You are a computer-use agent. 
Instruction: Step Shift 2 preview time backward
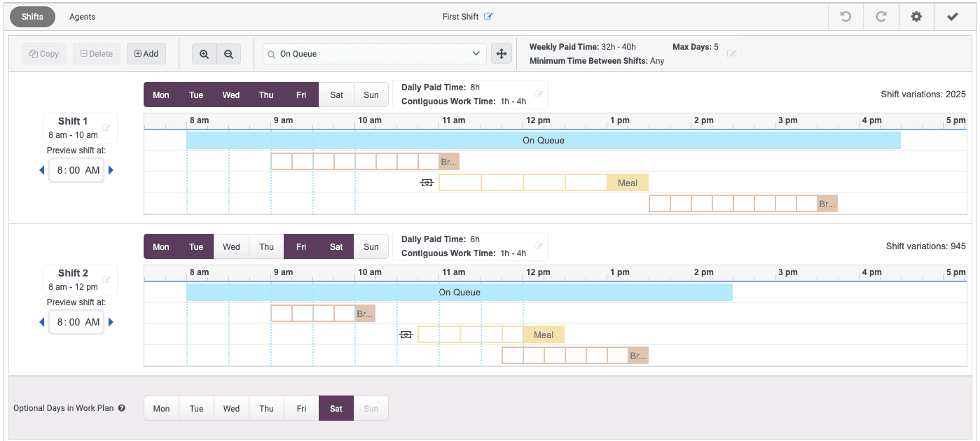point(42,322)
